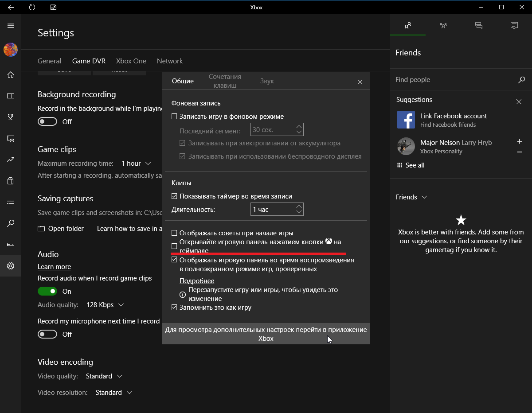Switch to Сочетания клавиш tab
Viewport: 532px width, 413px height.
click(x=225, y=81)
